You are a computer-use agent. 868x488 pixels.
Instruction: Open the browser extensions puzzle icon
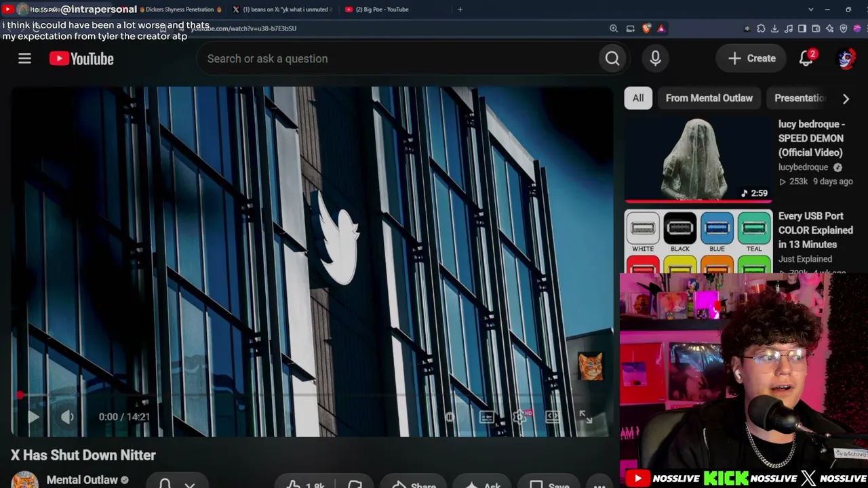tap(761, 28)
